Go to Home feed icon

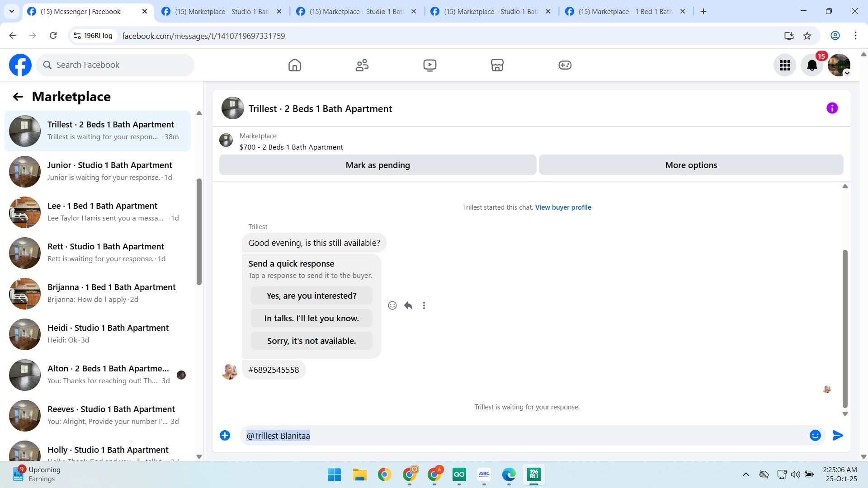click(294, 65)
